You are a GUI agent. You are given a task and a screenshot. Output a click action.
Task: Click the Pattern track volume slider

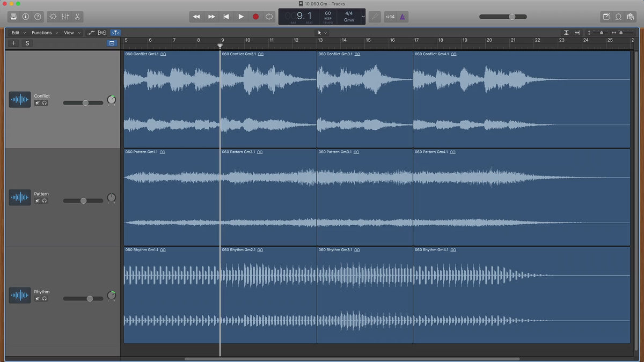point(83,201)
